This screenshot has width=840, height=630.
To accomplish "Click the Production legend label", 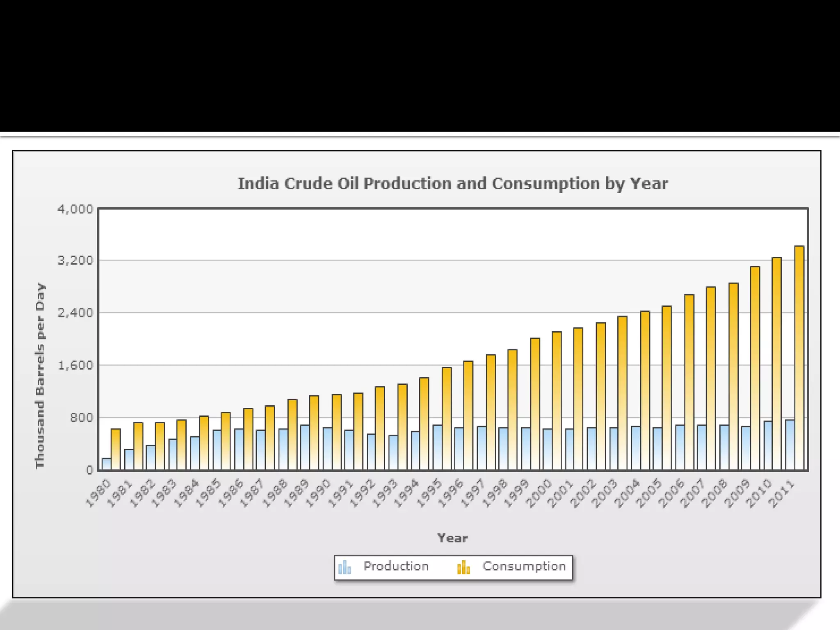I will click(x=396, y=566).
